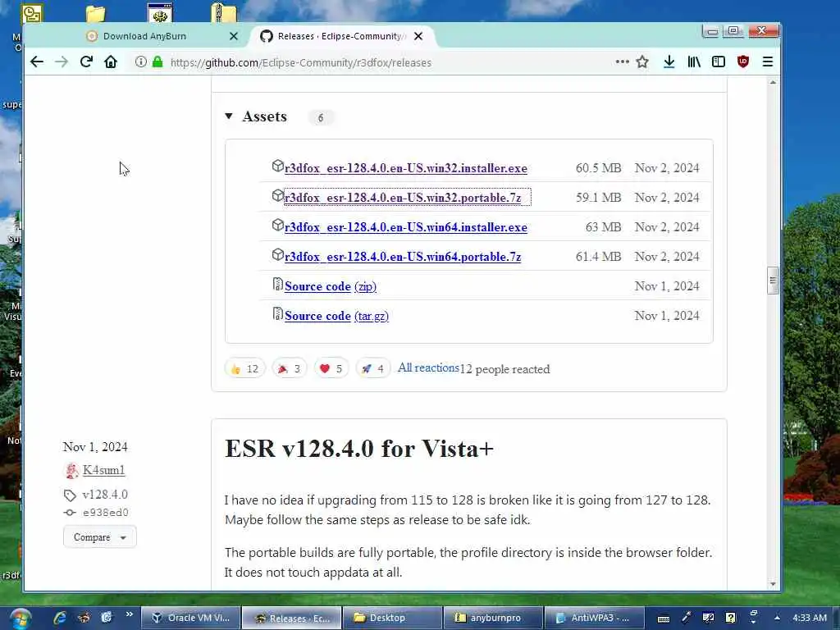Viewport: 840px width, 630px height.
Task: Open the Windows Start orb
Action: (x=20, y=619)
